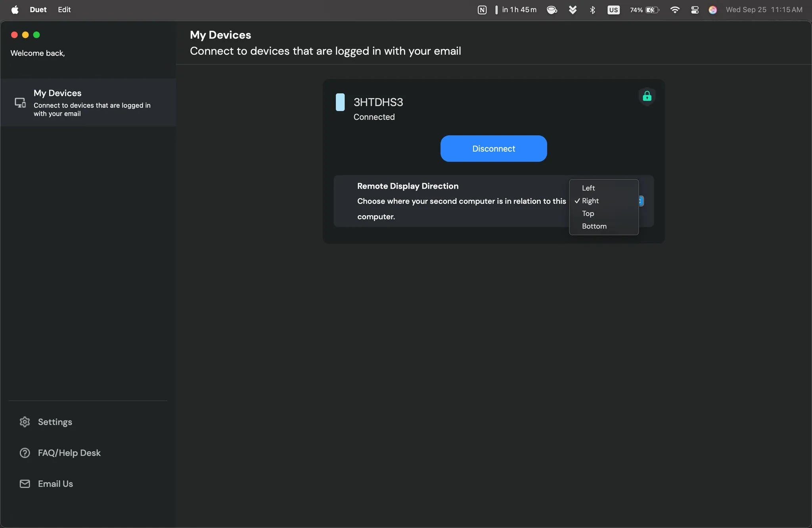Click the Bluetooth icon in the menu bar
Screen dimensions: 812x528
click(592, 10)
